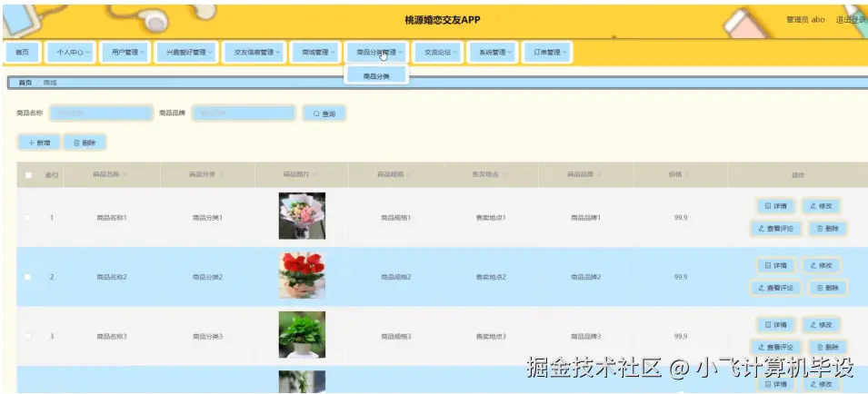Focus the 商品品牌 search input
Viewport: 868px width, 394px height.
click(x=244, y=113)
